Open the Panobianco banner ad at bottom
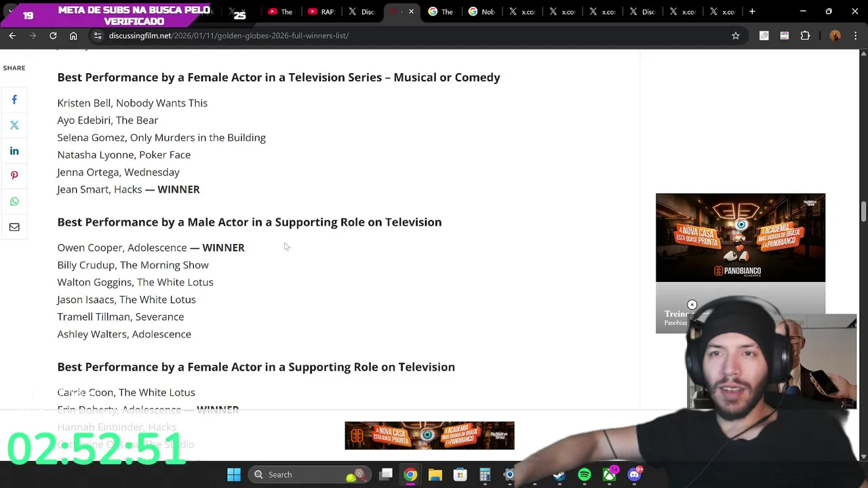This screenshot has width=868, height=488. tap(429, 435)
